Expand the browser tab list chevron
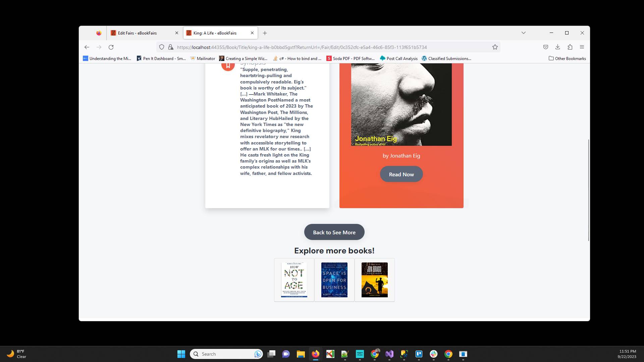 click(x=524, y=33)
